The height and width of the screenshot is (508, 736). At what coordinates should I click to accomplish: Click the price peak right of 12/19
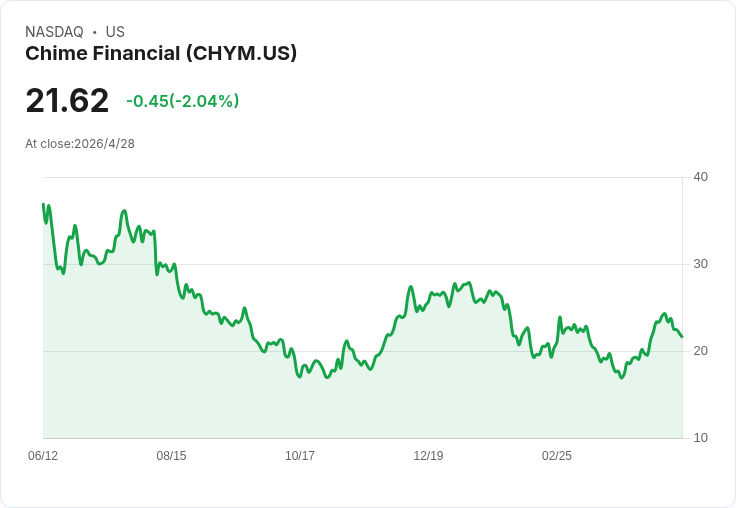tap(469, 283)
